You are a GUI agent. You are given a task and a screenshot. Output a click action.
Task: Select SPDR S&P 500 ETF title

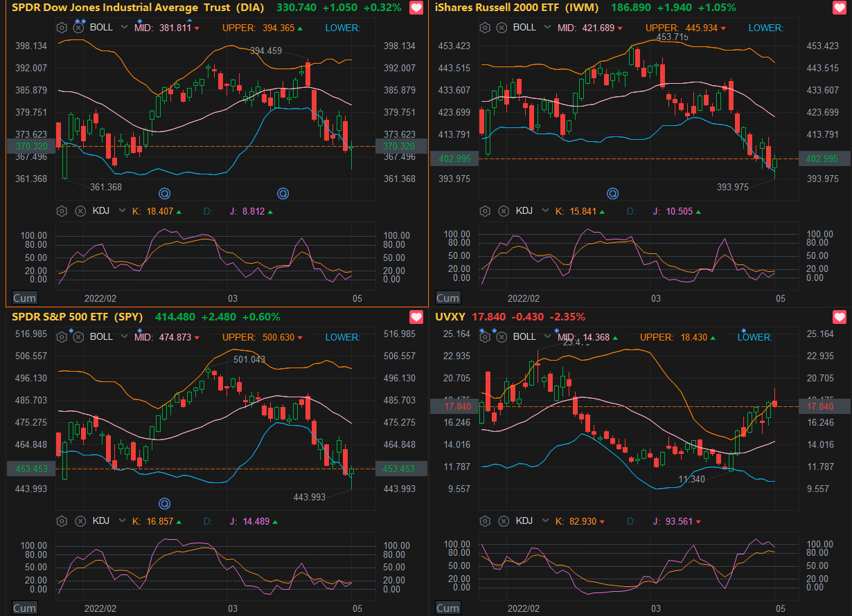[78, 317]
